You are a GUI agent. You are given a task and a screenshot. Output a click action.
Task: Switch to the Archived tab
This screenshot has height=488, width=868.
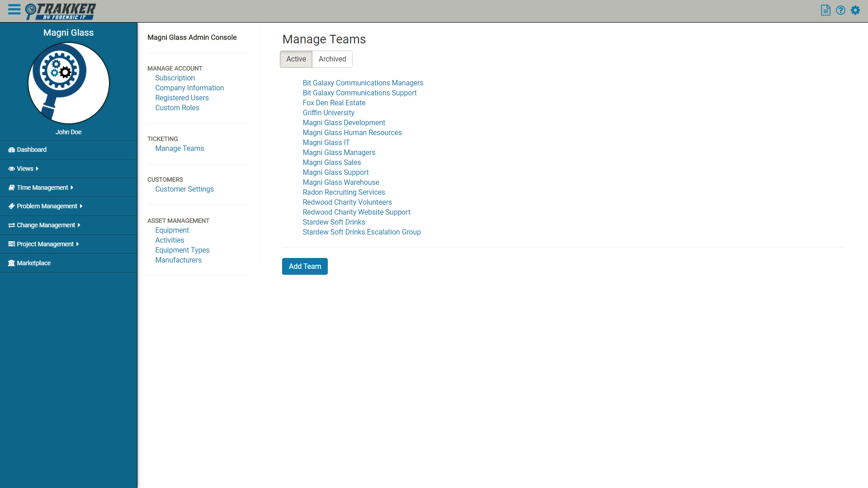(332, 59)
